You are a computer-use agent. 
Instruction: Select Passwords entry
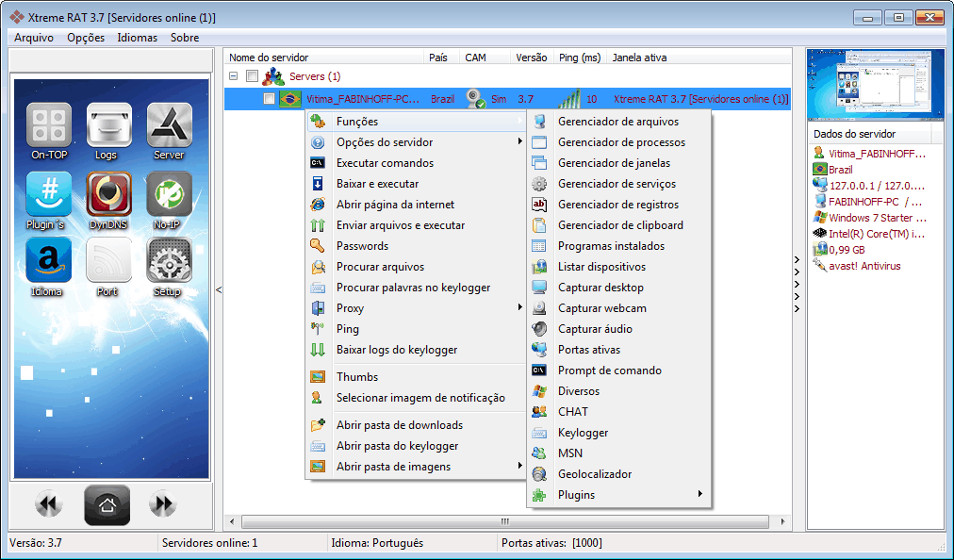[x=416, y=246]
